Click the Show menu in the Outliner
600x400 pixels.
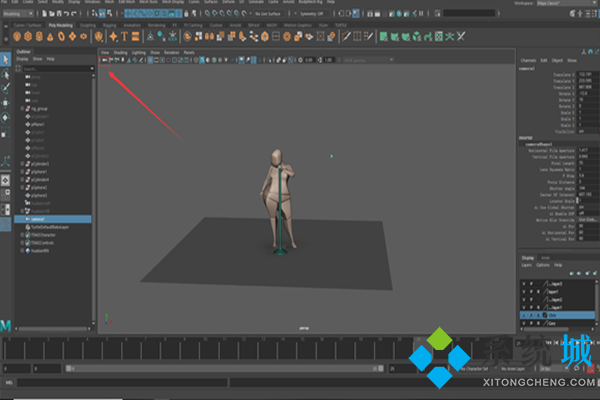[37, 59]
